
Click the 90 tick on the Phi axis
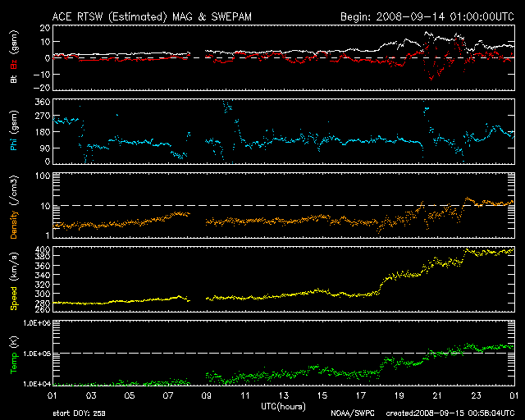(x=44, y=148)
